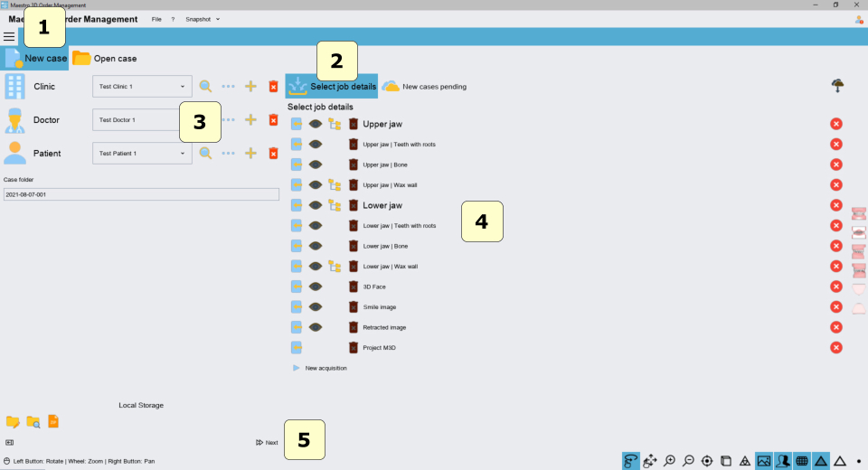Click the Local Storage label
The width and height of the screenshot is (868, 470).
pos(141,405)
